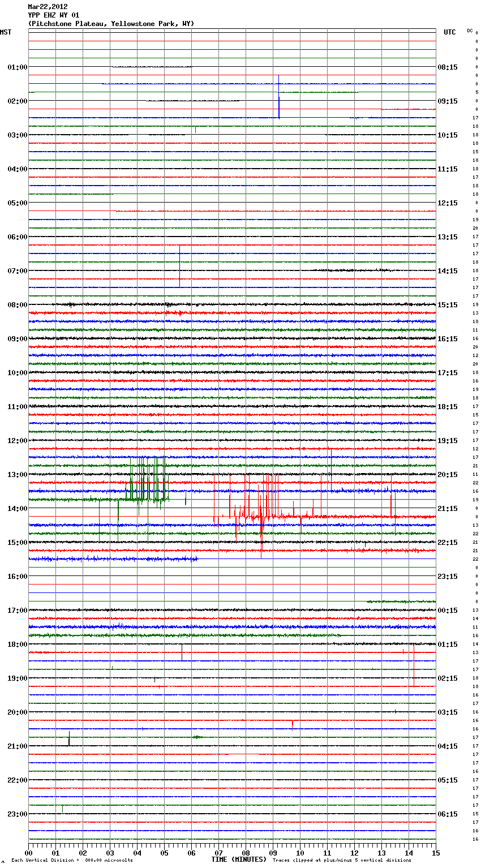
Task: Click the 22:15 UTC time label
Action: (448, 543)
